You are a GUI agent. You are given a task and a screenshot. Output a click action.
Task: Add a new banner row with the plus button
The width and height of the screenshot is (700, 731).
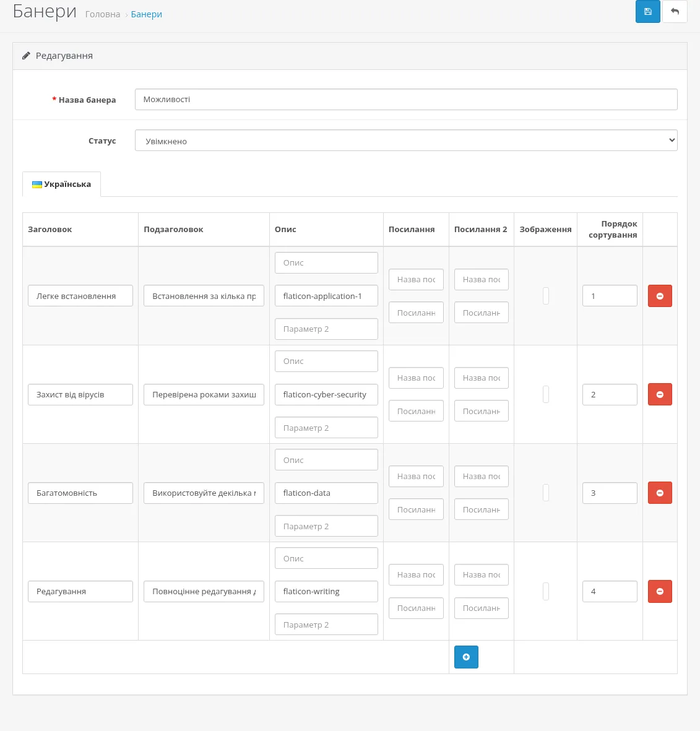click(466, 657)
